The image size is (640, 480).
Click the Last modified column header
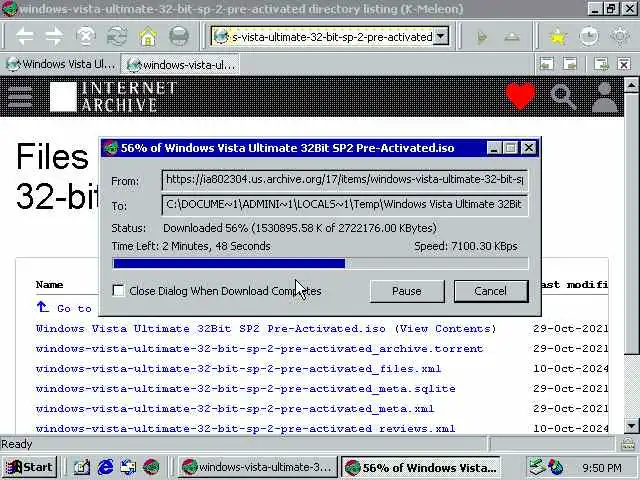click(574, 284)
